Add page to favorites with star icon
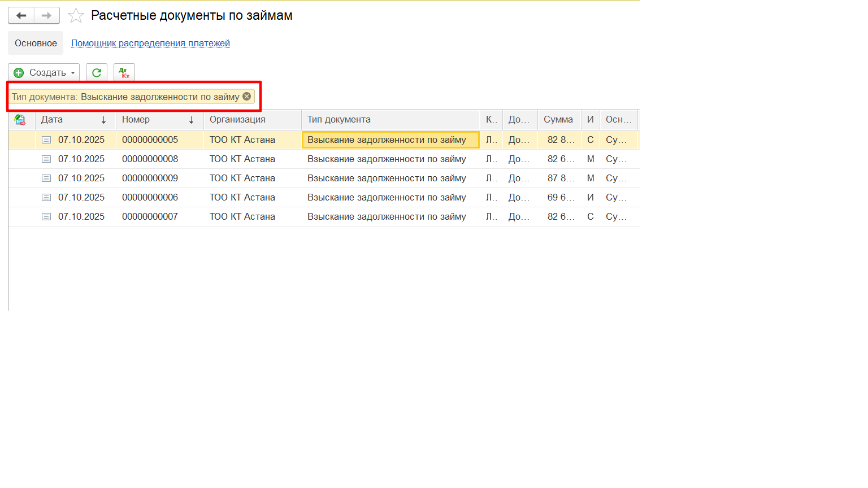This screenshot has width=868, height=488. click(x=76, y=16)
